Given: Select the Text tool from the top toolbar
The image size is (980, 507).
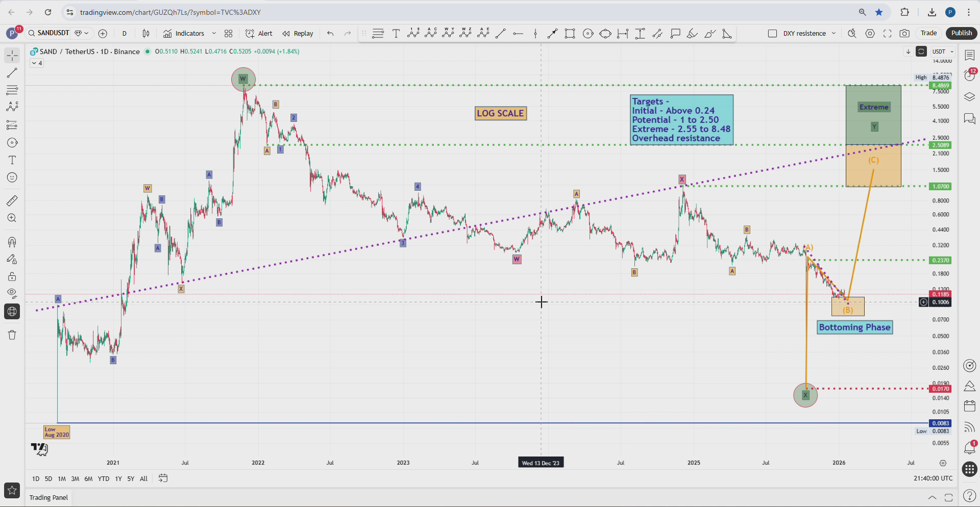Looking at the screenshot, I should click(x=396, y=34).
